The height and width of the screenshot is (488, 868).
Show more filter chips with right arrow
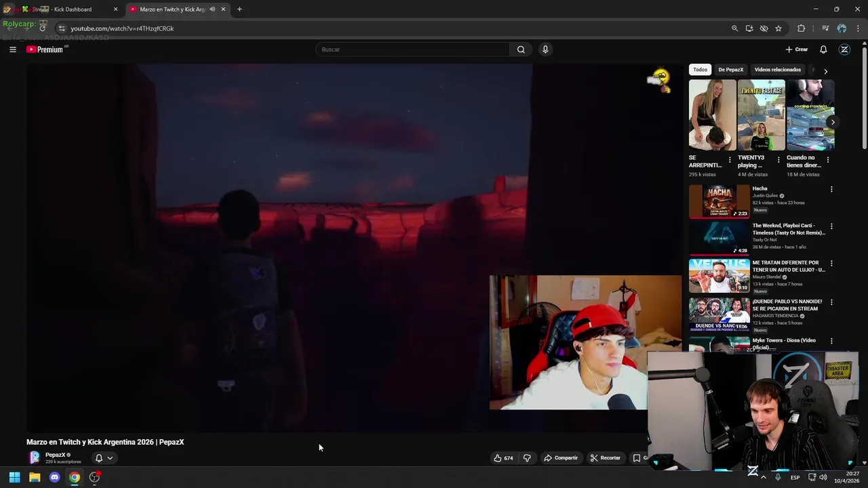825,70
